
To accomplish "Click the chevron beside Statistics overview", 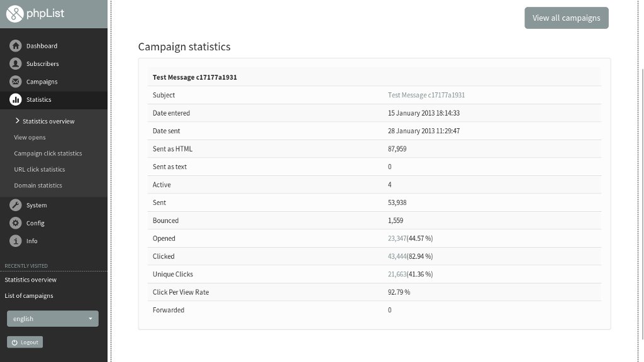I will (x=17, y=121).
